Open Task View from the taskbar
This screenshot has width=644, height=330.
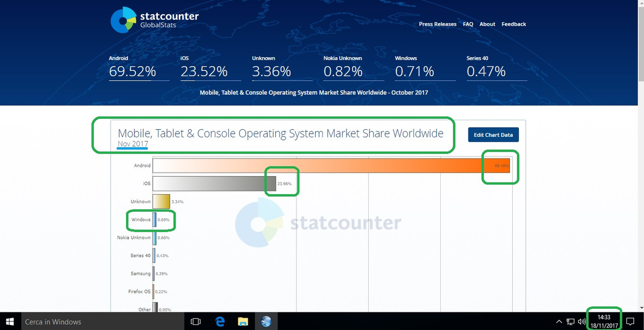tap(196, 321)
